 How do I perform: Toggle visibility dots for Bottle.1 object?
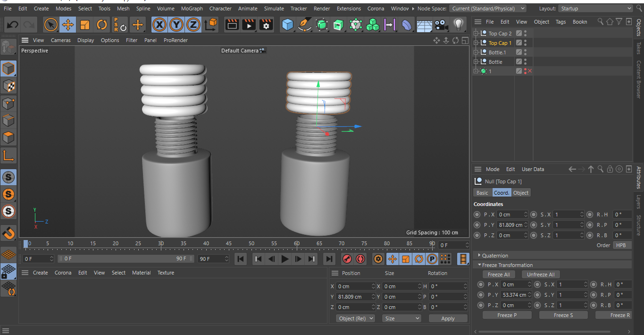526,52
